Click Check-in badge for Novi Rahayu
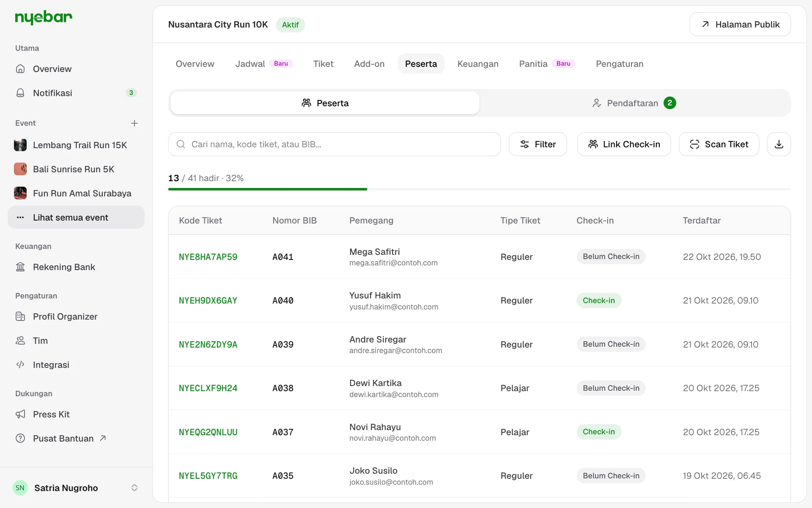Viewport: 812px width, 508px height. tap(599, 432)
